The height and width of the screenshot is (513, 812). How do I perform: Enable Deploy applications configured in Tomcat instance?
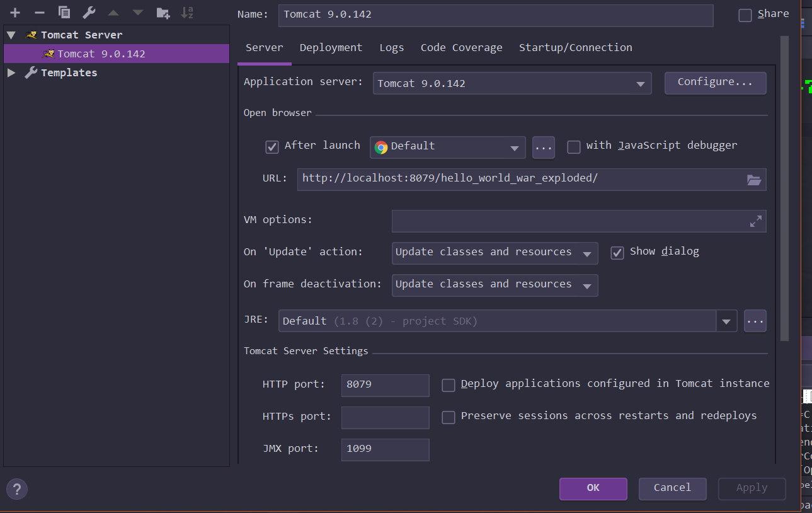[449, 385]
